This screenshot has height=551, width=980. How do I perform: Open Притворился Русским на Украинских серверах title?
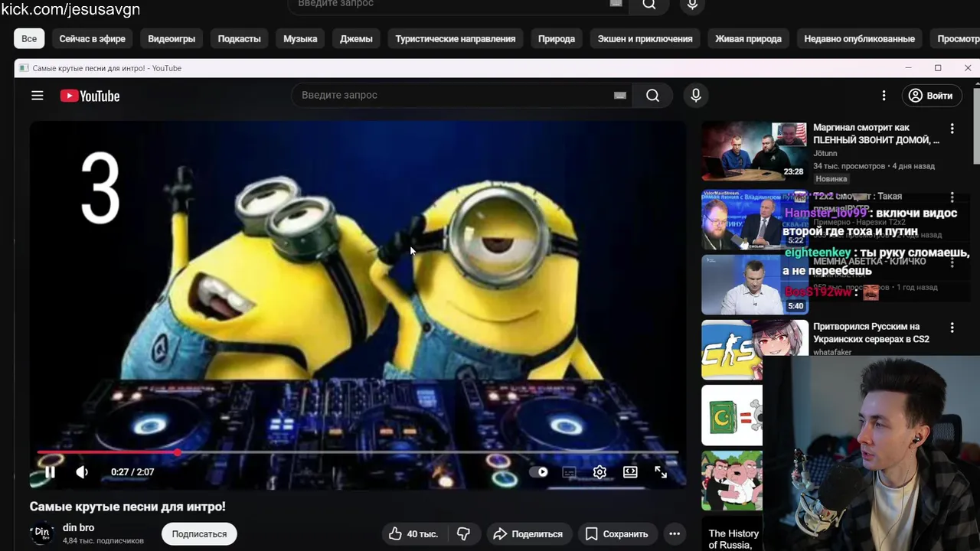[x=871, y=333]
